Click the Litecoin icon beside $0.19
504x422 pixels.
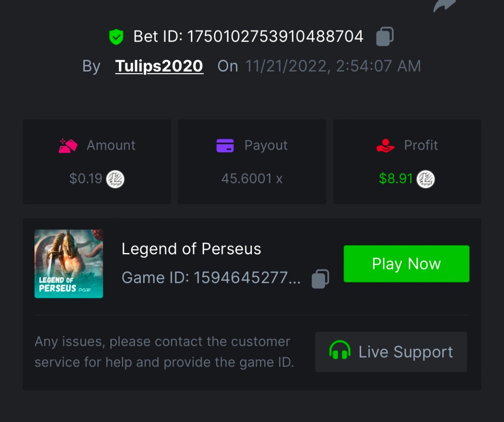click(x=115, y=179)
